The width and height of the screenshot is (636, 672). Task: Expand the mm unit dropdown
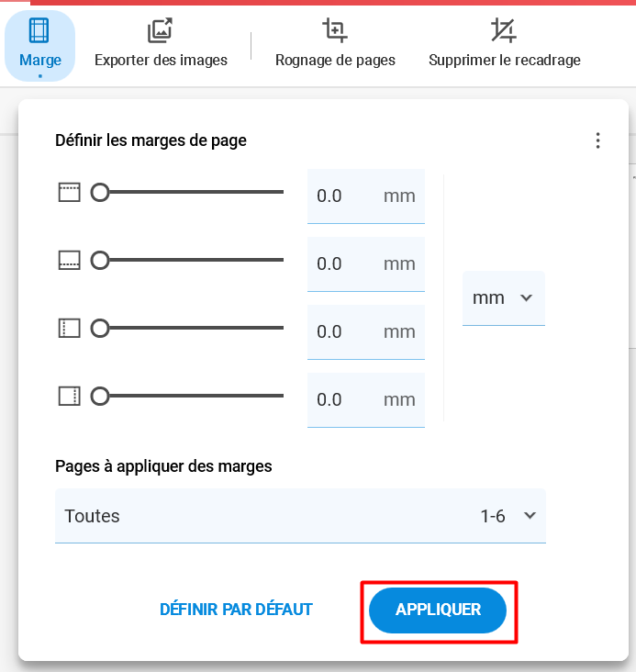504,298
